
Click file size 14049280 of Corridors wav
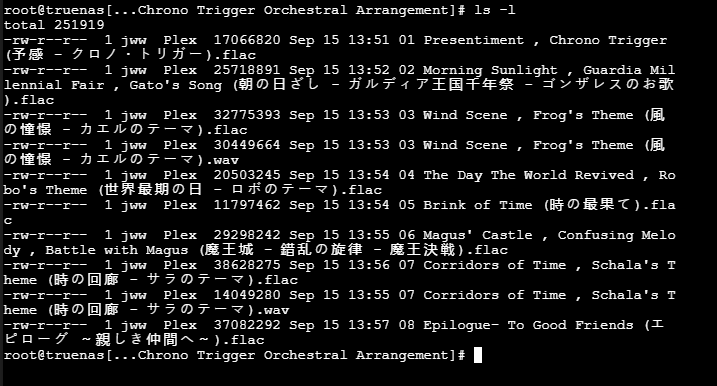coord(247,295)
